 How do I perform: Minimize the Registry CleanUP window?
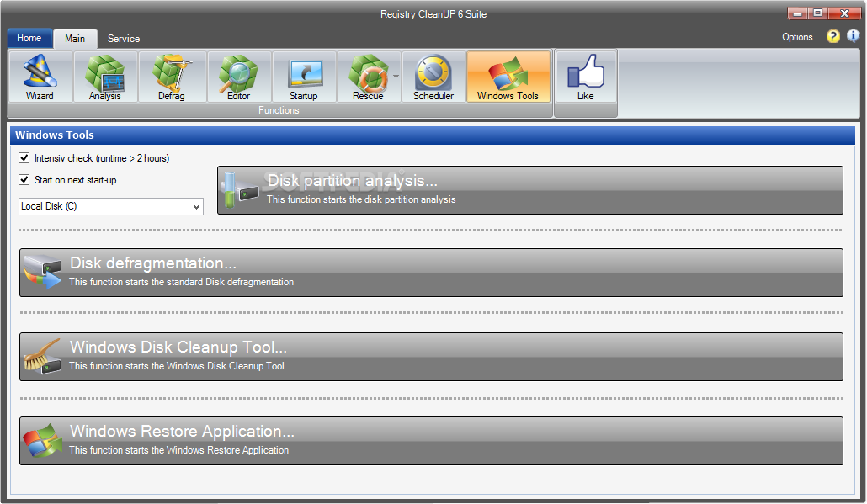[x=797, y=13]
